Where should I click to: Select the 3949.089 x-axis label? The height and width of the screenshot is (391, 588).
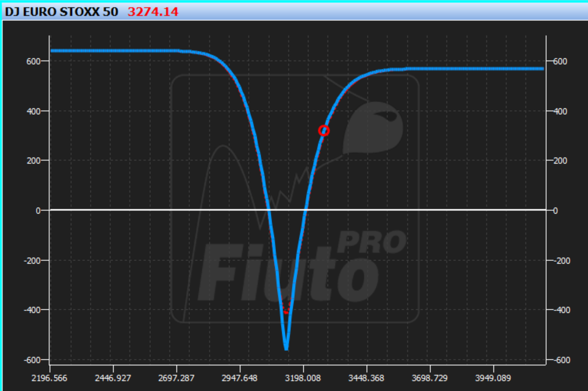493,378
